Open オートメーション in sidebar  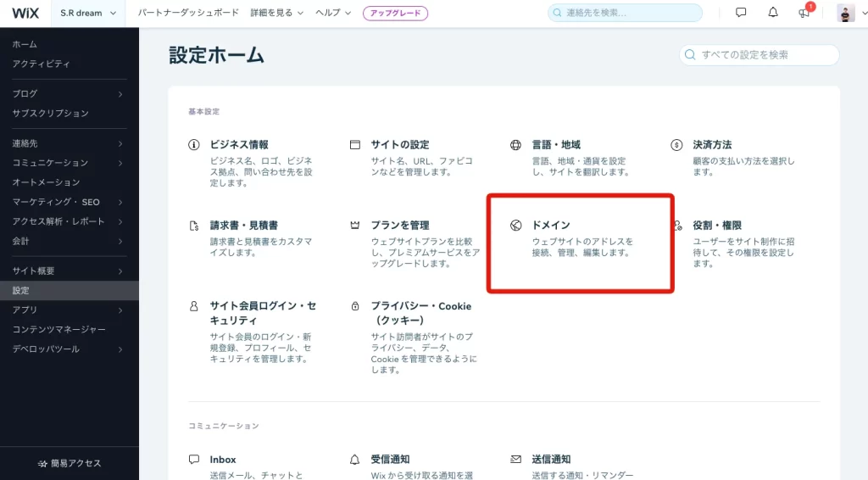pos(46,182)
